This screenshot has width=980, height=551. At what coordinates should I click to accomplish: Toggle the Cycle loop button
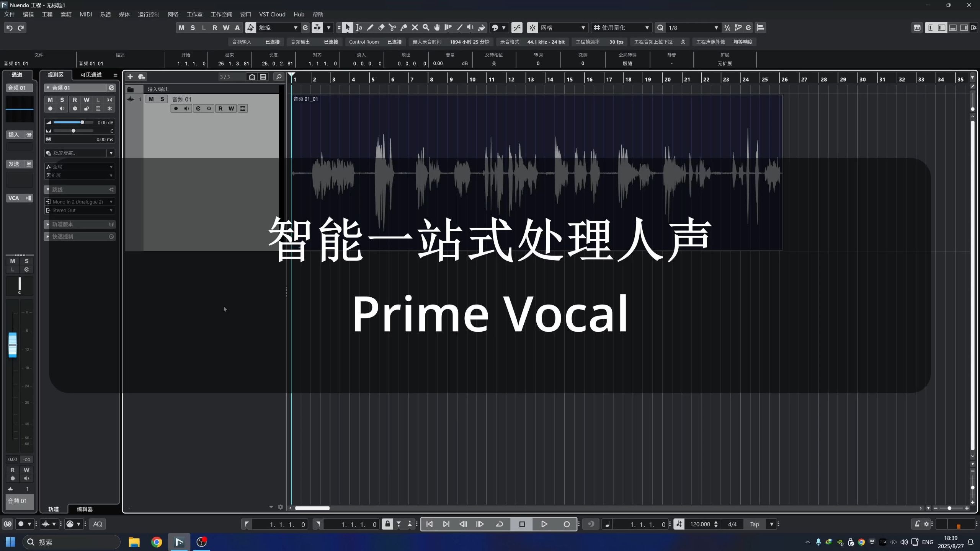[500, 524]
